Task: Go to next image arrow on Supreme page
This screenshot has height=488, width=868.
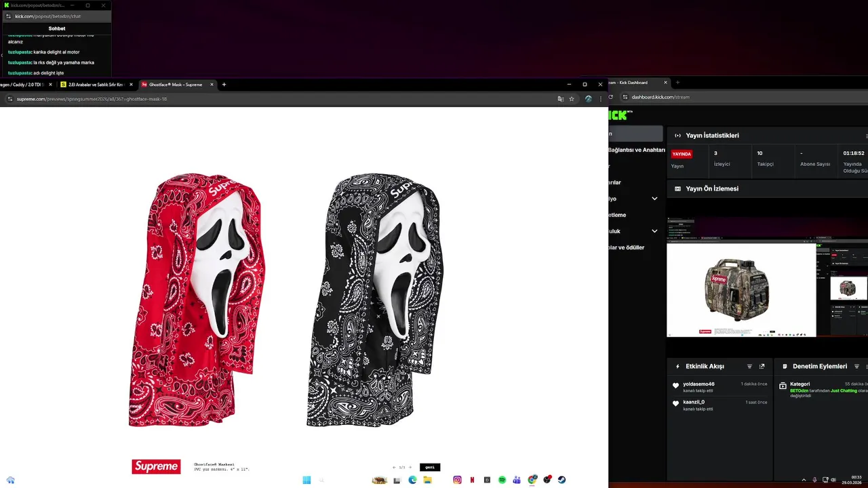Action: tap(410, 467)
